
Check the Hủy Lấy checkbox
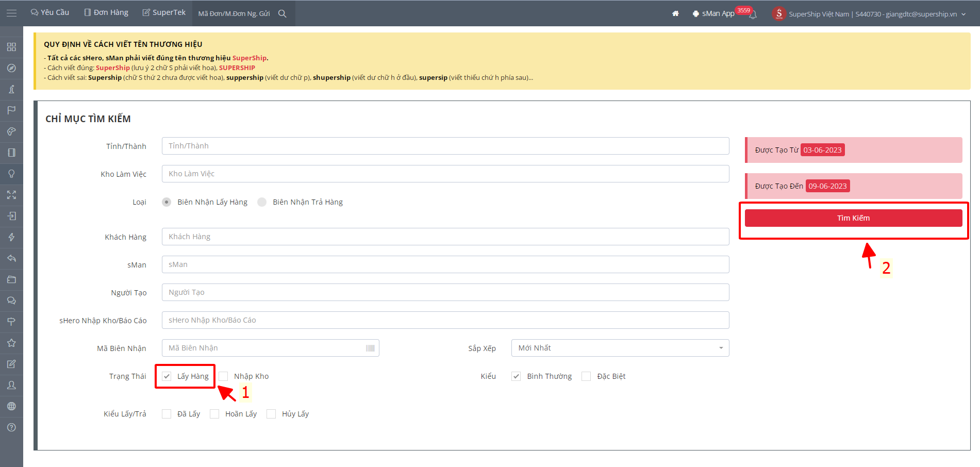(x=271, y=414)
